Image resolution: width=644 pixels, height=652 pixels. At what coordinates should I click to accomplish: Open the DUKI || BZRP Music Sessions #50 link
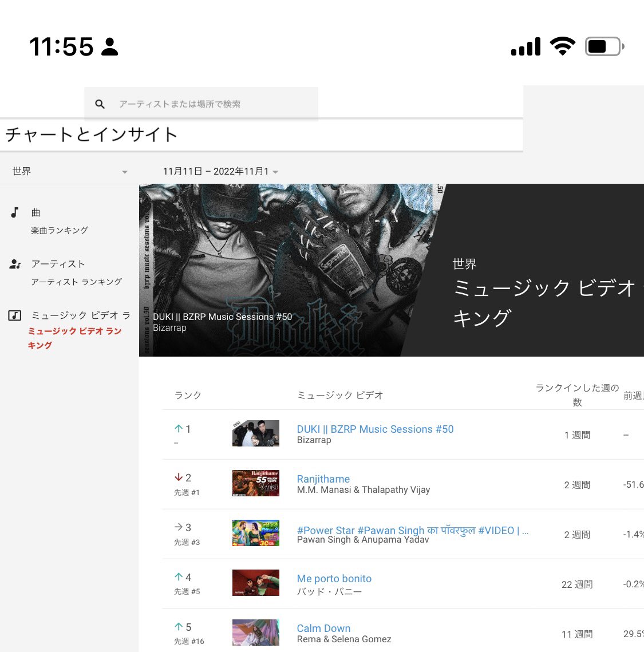(375, 429)
